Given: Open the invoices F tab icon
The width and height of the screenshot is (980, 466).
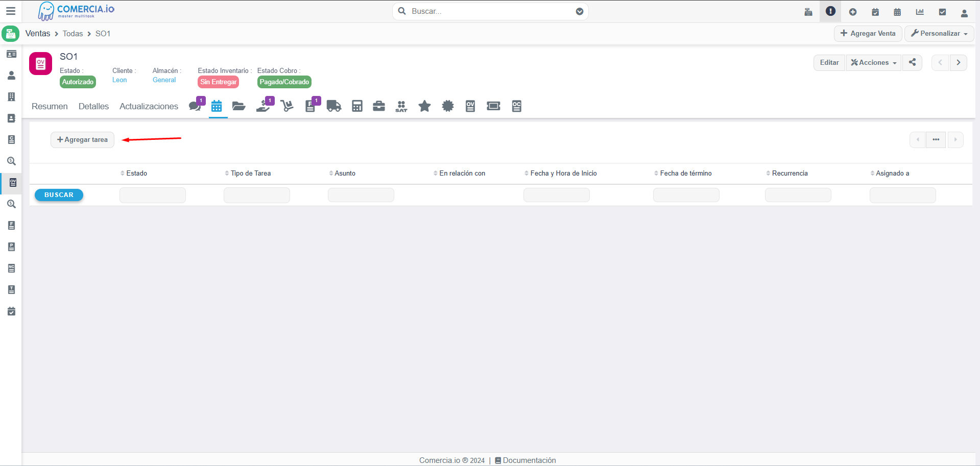Looking at the screenshot, I should pos(311,105).
